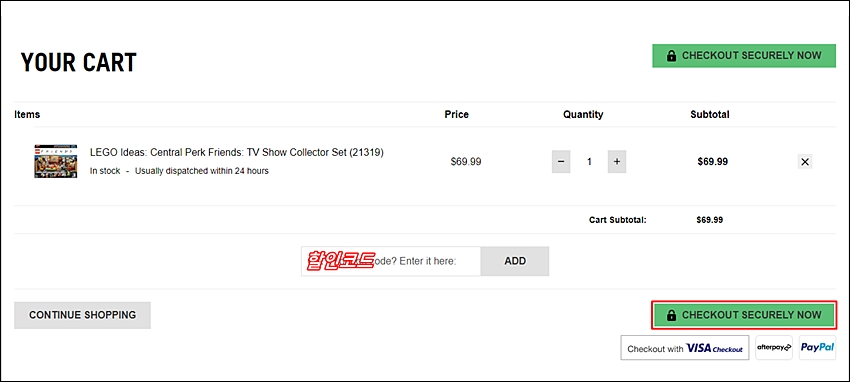850x382 pixels.
Task: Select the Afterpay payment icon
Action: tap(774, 348)
